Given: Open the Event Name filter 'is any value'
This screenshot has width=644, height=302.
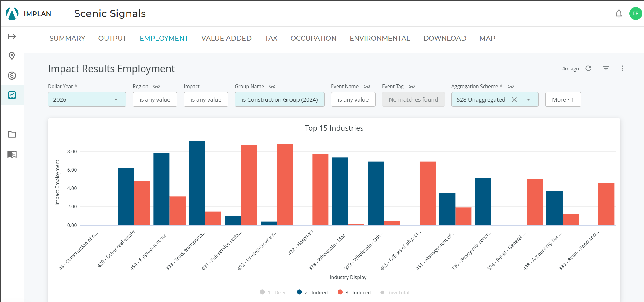Looking at the screenshot, I should point(353,99).
